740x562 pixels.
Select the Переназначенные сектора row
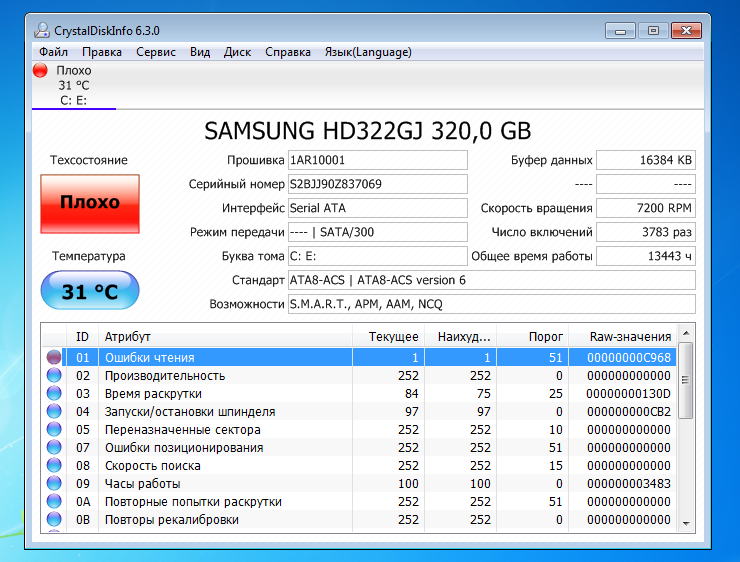tap(359, 429)
